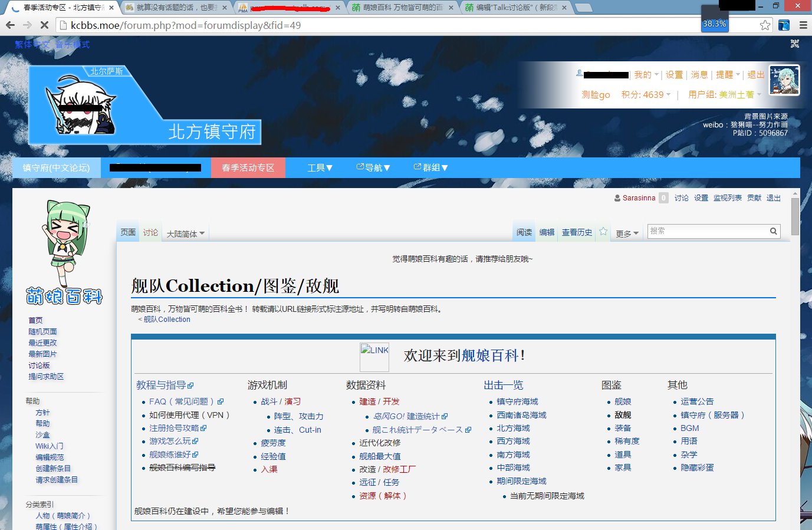Stop loading the page

44,25
